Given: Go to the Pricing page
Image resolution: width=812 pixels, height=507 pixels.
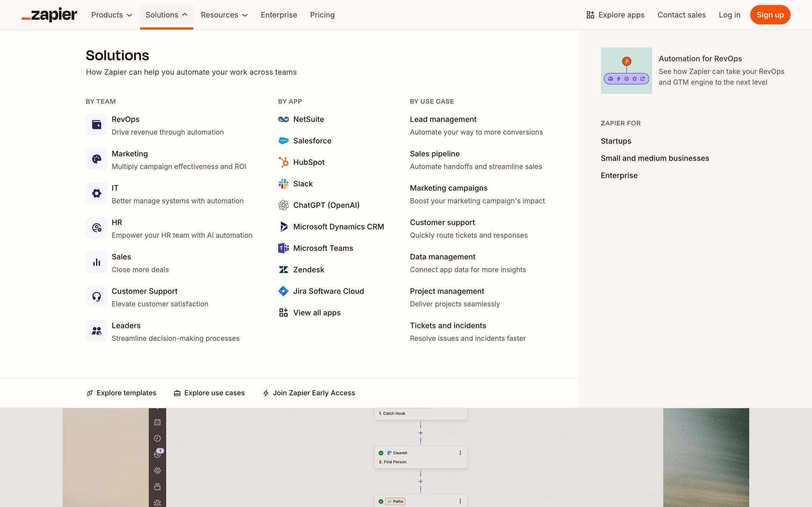Looking at the screenshot, I should pos(322,15).
